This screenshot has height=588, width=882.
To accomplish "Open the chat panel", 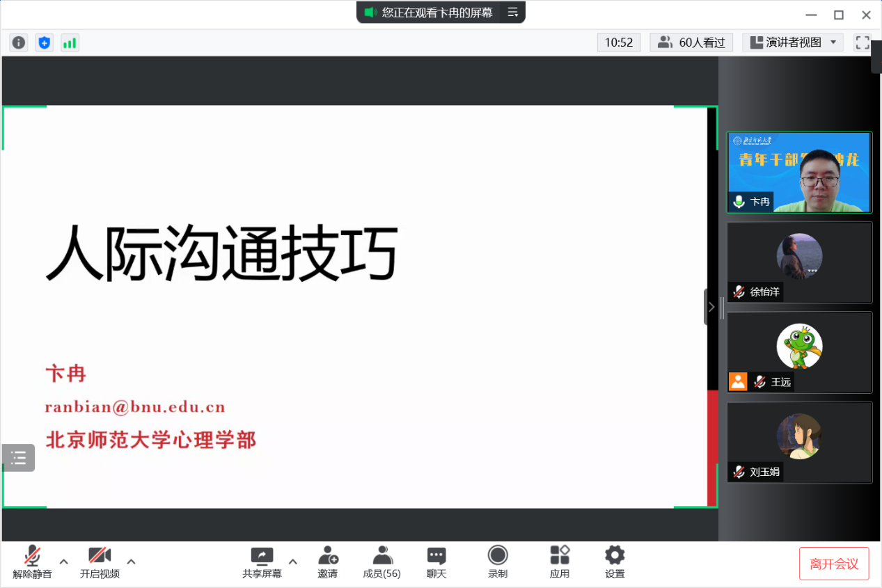I will pos(436,562).
